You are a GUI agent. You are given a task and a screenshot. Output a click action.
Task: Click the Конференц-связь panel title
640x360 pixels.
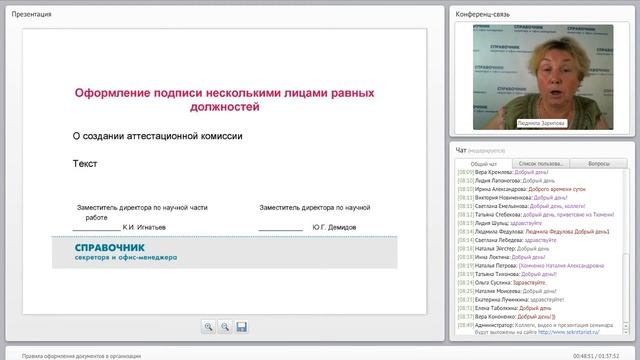point(482,14)
